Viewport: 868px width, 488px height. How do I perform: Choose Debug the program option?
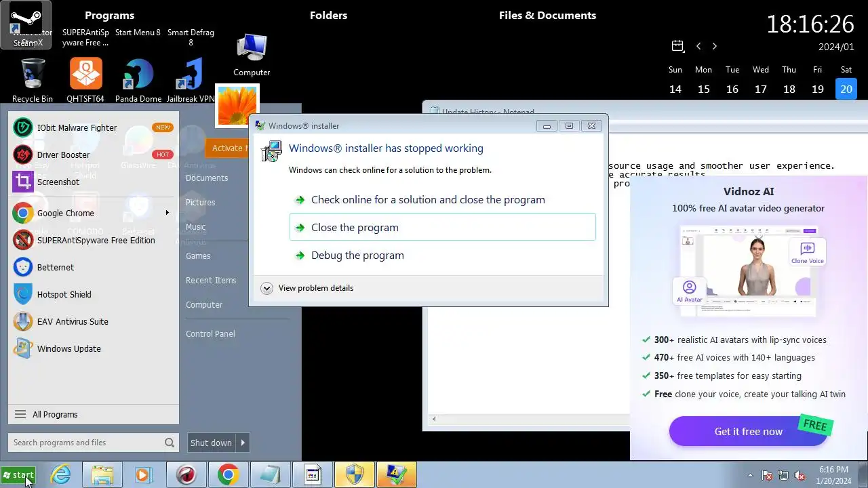click(442, 255)
